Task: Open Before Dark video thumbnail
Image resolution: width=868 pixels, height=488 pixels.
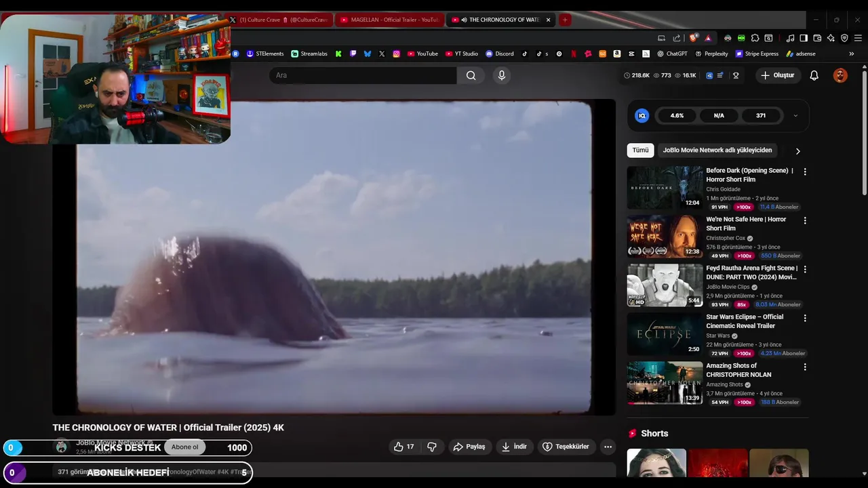Action: click(x=665, y=188)
